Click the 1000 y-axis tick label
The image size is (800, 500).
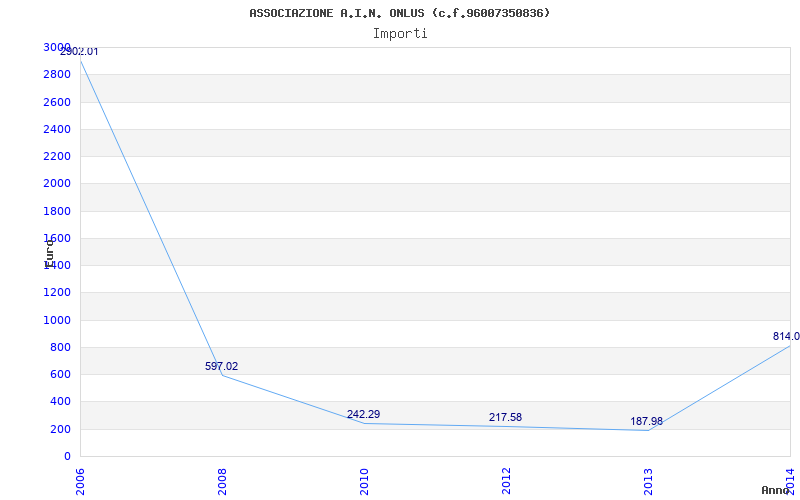[x=57, y=320]
